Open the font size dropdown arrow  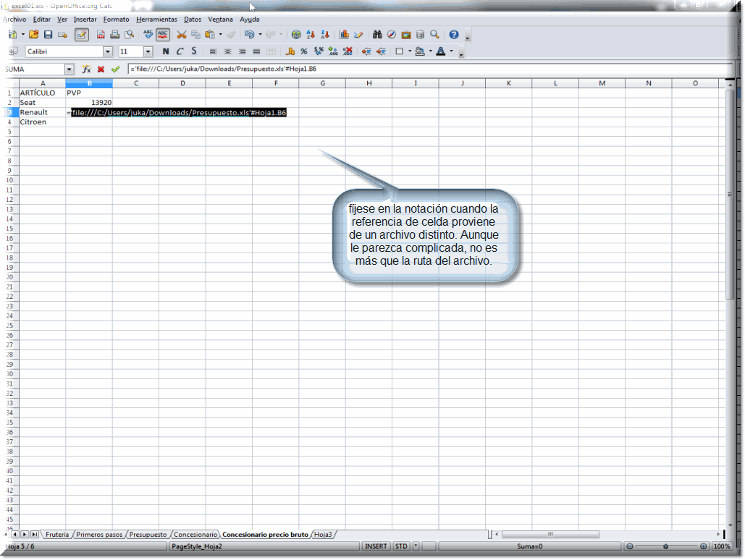pyautogui.click(x=148, y=51)
